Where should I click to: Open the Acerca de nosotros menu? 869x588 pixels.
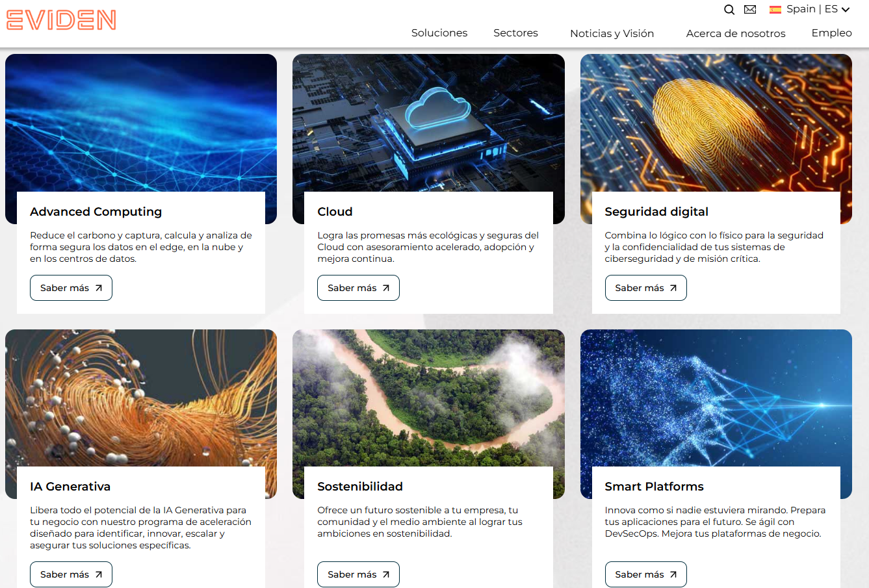[x=736, y=34]
